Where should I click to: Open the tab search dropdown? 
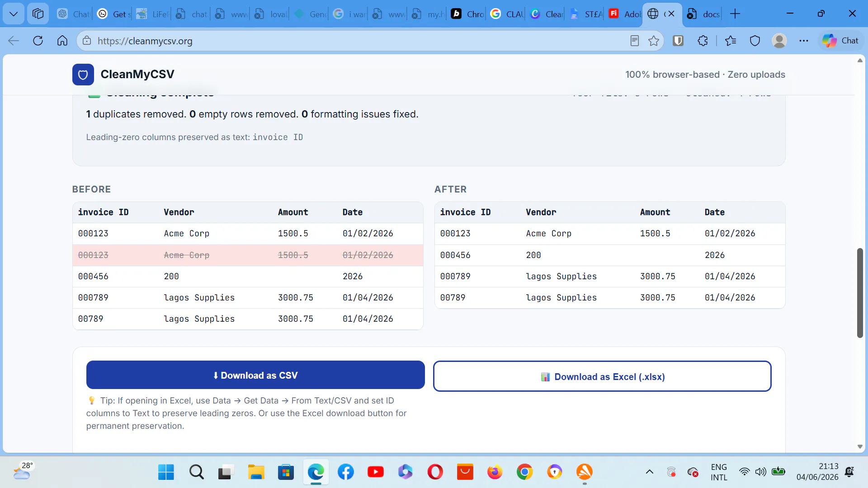click(14, 14)
